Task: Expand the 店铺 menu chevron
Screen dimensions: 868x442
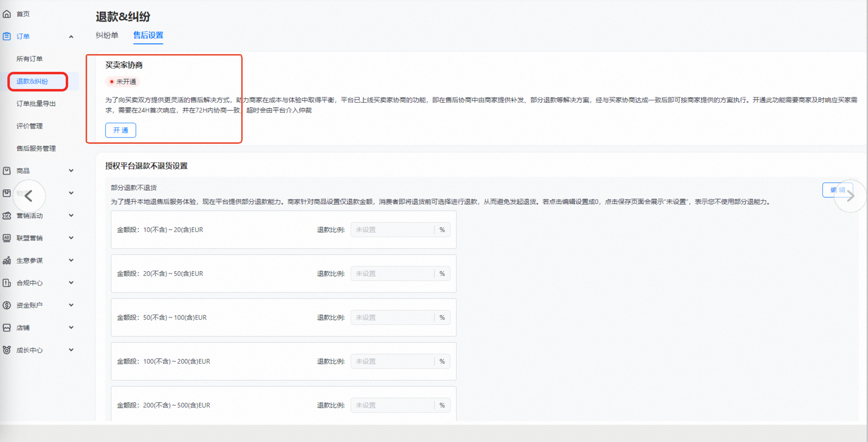Action: pos(71,328)
